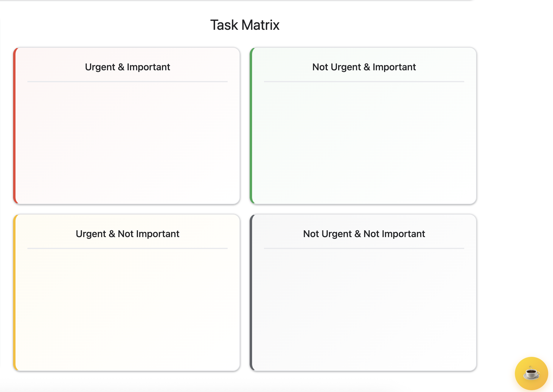Screen dimensions: 553x392
Task: Select the Not Urgent & Important heading
Action: [364, 67]
